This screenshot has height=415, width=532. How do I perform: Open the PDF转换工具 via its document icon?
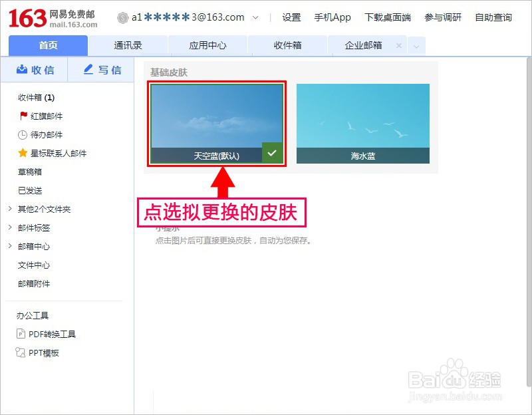[21, 334]
